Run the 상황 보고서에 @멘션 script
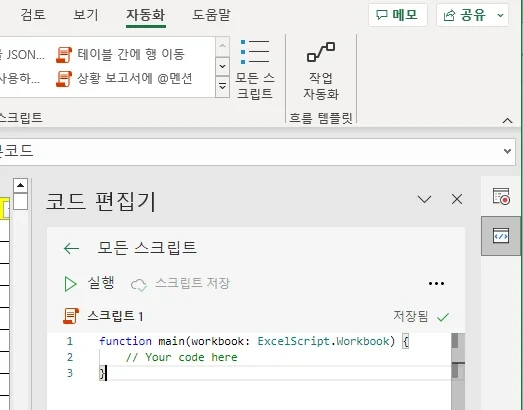 [x=124, y=78]
